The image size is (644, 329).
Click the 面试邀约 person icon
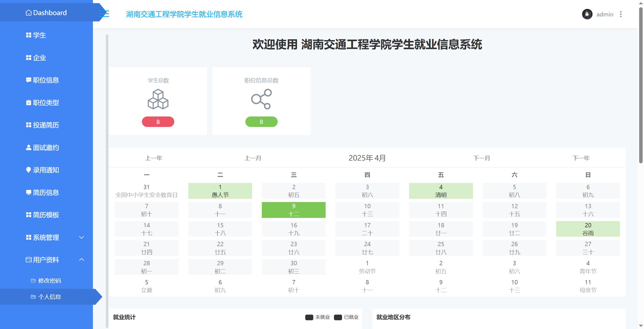(28, 147)
